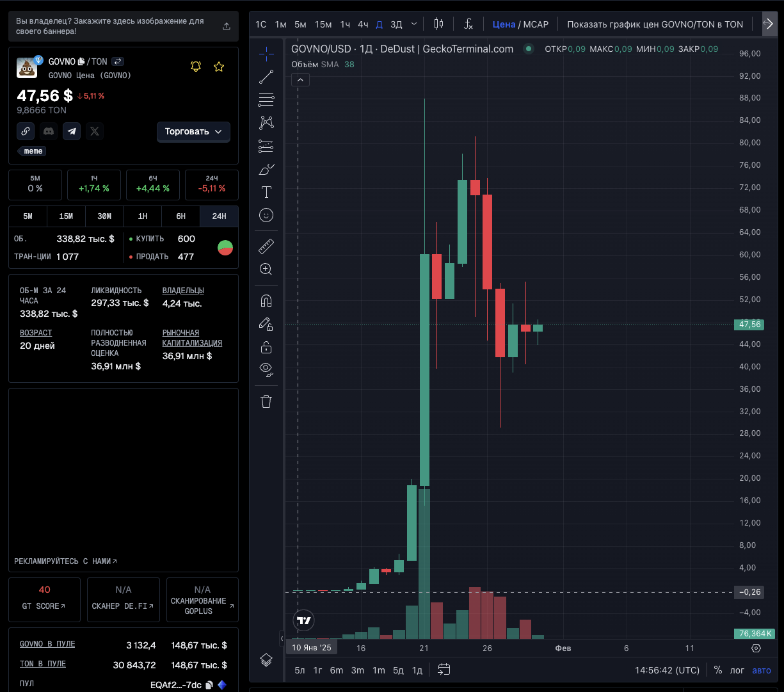Open the object tree layers icon
Image resolution: width=784 pixels, height=692 pixels.
[266, 659]
